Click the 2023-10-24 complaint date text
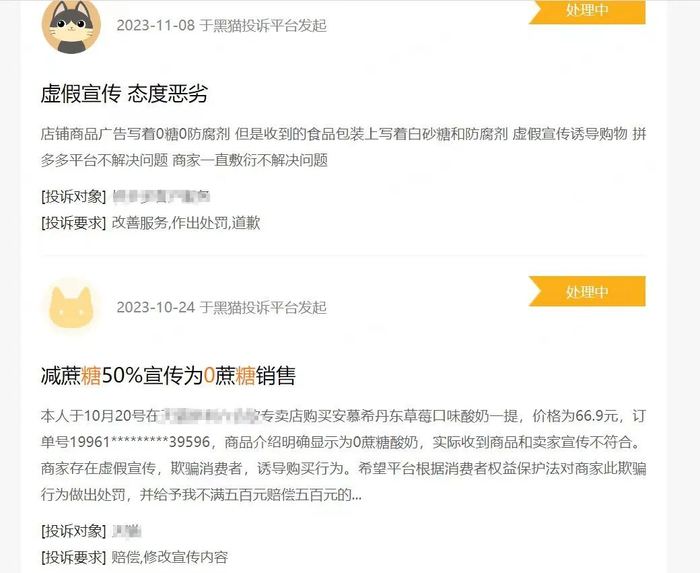 (155, 307)
